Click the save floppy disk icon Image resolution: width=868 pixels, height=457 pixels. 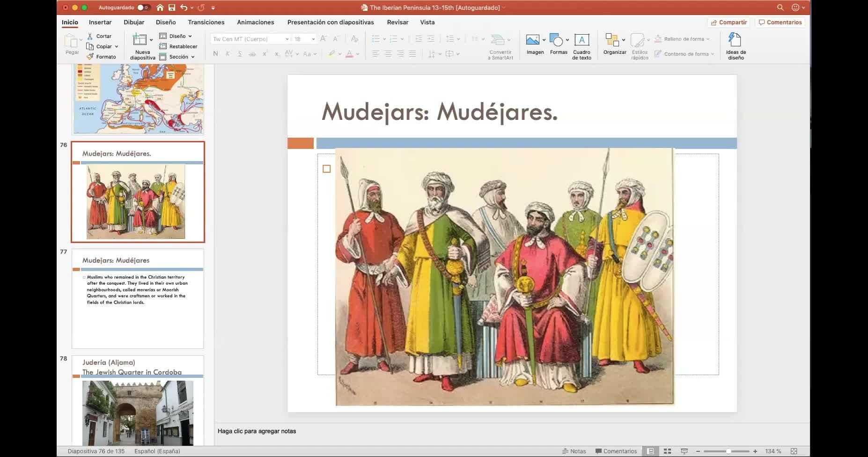(x=172, y=7)
